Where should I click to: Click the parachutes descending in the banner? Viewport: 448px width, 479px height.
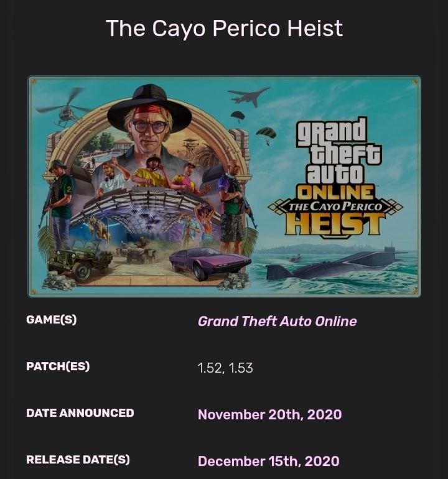click(265, 133)
